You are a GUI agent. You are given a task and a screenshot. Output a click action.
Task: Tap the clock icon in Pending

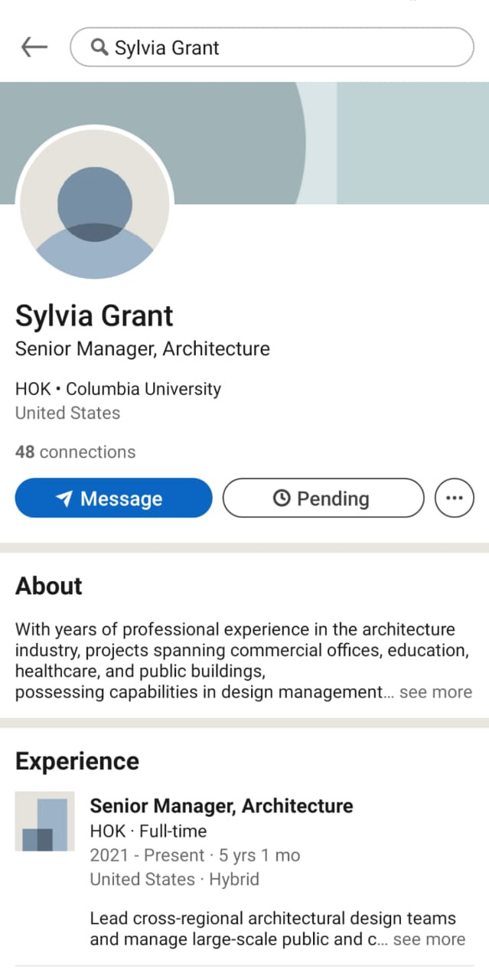coord(282,498)
